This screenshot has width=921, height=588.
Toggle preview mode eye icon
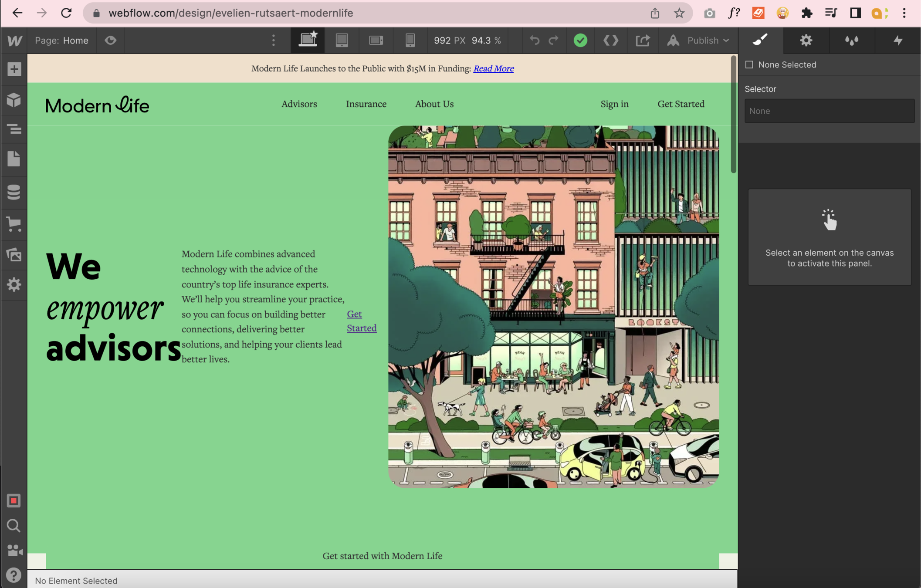[111, 41]
